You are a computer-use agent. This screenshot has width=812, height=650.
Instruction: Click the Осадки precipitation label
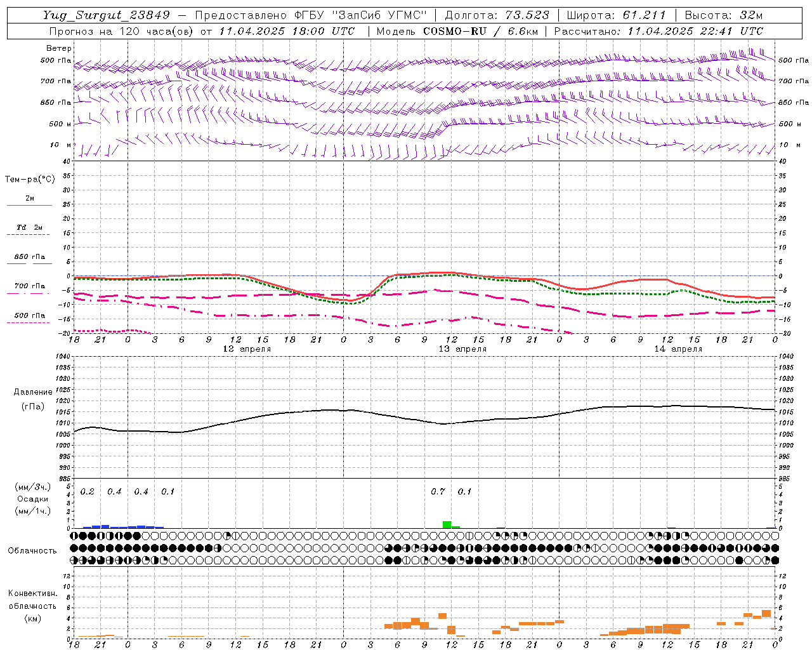coord(33,499)
